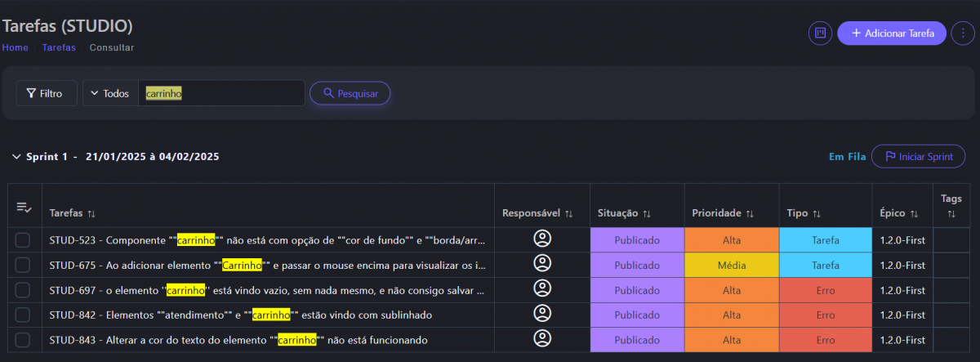The image size is (980, 362).
Task: Select the checkbox for STUD-675
Action: pos(23,265)
